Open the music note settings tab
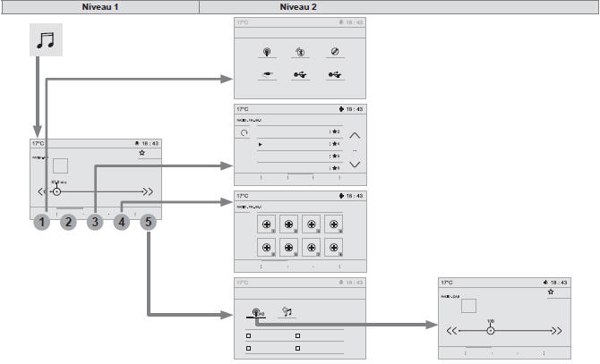 287,311
